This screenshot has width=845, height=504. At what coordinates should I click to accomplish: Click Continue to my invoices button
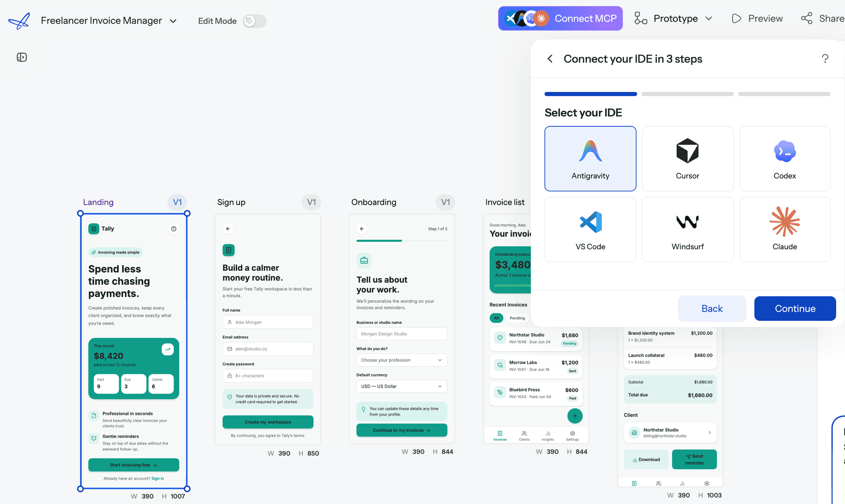[402, 430]
